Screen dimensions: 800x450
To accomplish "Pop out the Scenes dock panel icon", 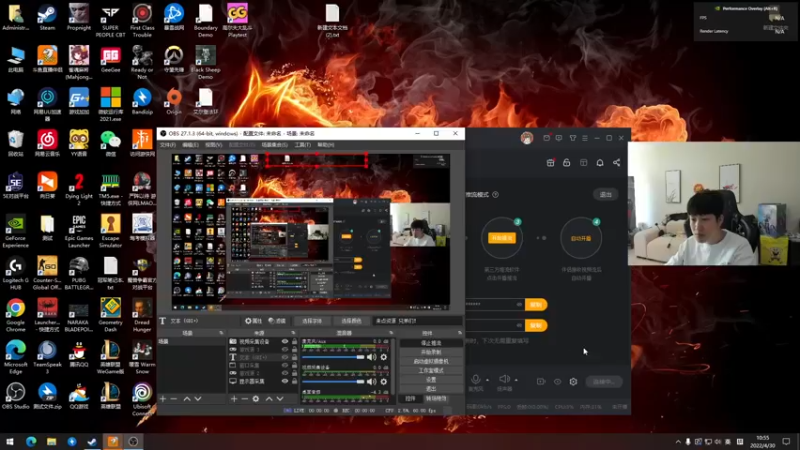I will pos(221,333).
